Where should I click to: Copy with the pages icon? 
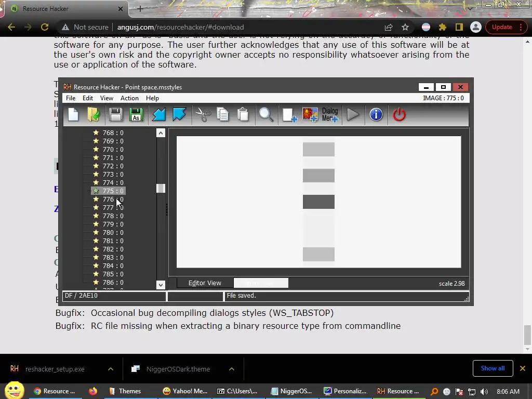click(x=223, y=115)
